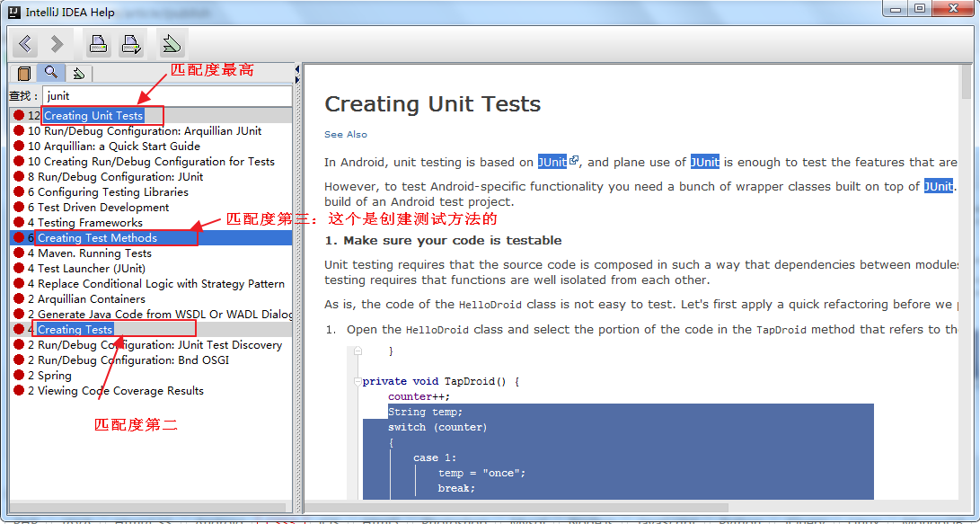Follow the first JUnit external link
The image size is (980, 524).
pyautogui.click(x=552, y=162)
